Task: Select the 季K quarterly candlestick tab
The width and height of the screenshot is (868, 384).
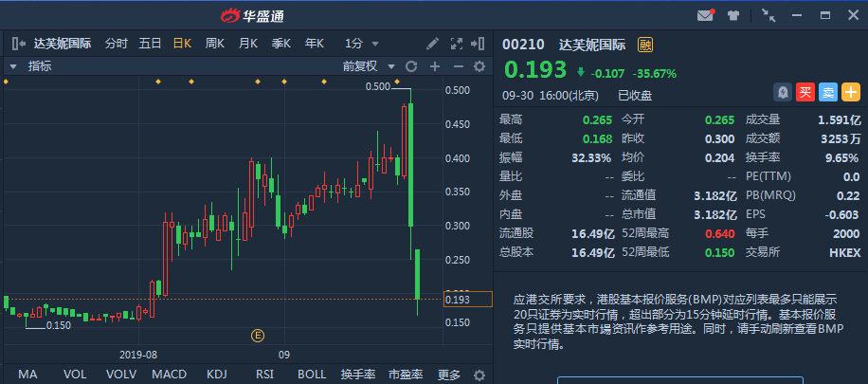Action: pos(281,44)
